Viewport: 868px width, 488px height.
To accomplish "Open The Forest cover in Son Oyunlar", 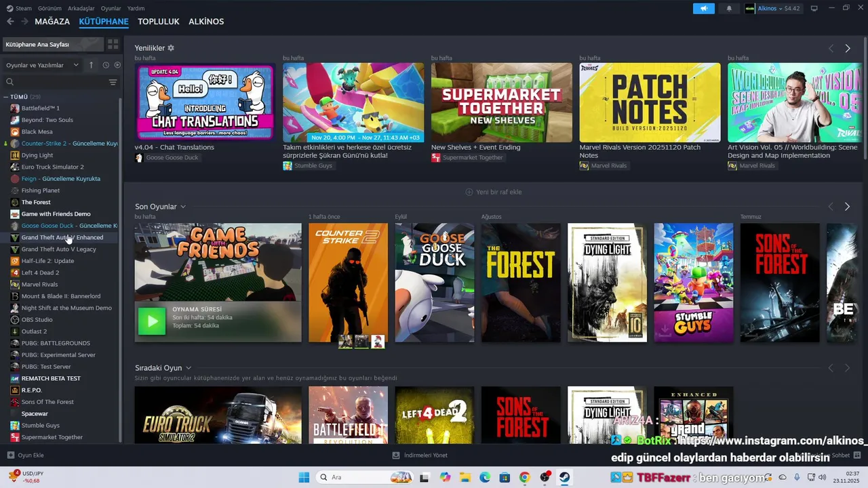I will (x=521, y=283).
